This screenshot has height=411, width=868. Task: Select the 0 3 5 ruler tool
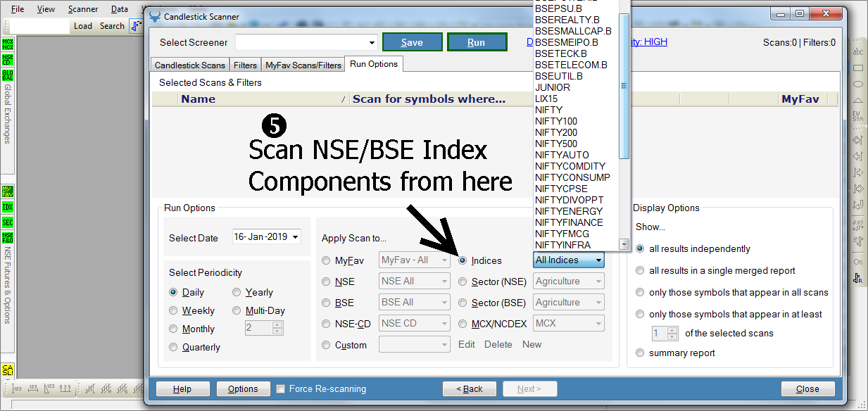coord(65,388)
